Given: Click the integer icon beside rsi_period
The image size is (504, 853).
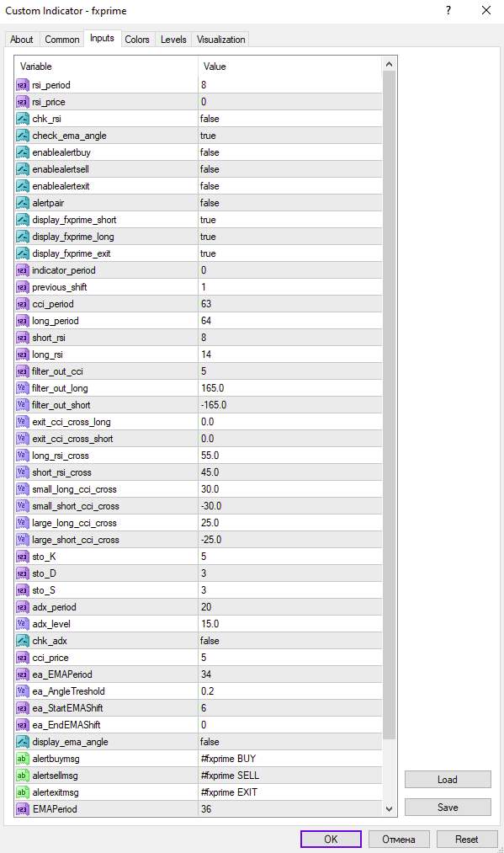Looking at the screenshot, I should point(22,85).
